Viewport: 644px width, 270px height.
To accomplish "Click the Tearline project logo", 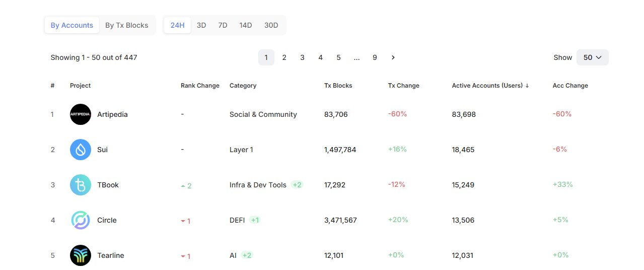I will click(x=80, y=255).
